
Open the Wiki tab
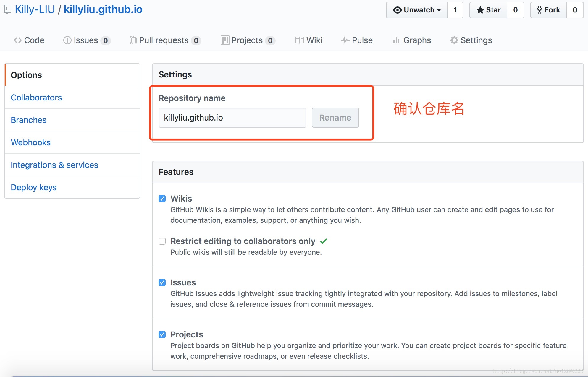point(309,40)
